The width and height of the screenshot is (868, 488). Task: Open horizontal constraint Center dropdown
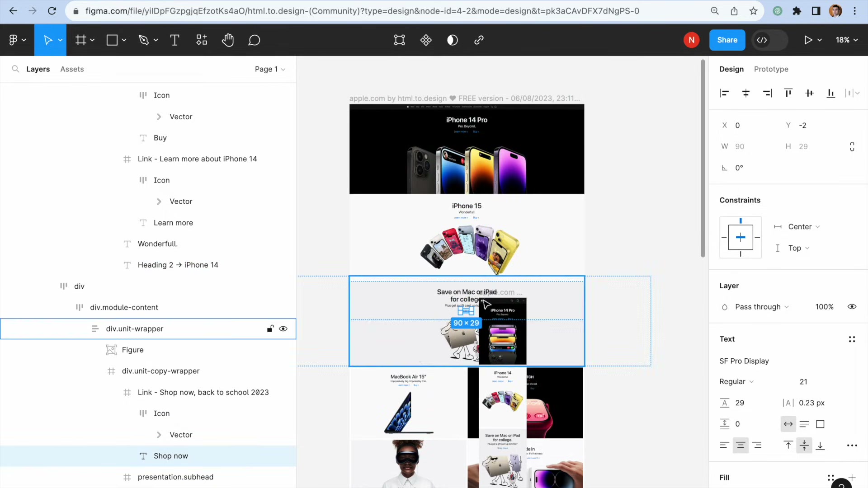tap(804, 227)
